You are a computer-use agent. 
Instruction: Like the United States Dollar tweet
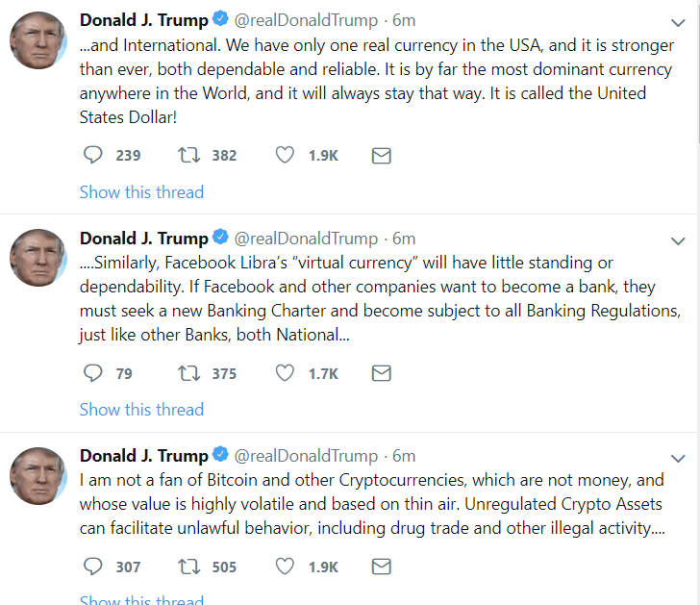285,155
